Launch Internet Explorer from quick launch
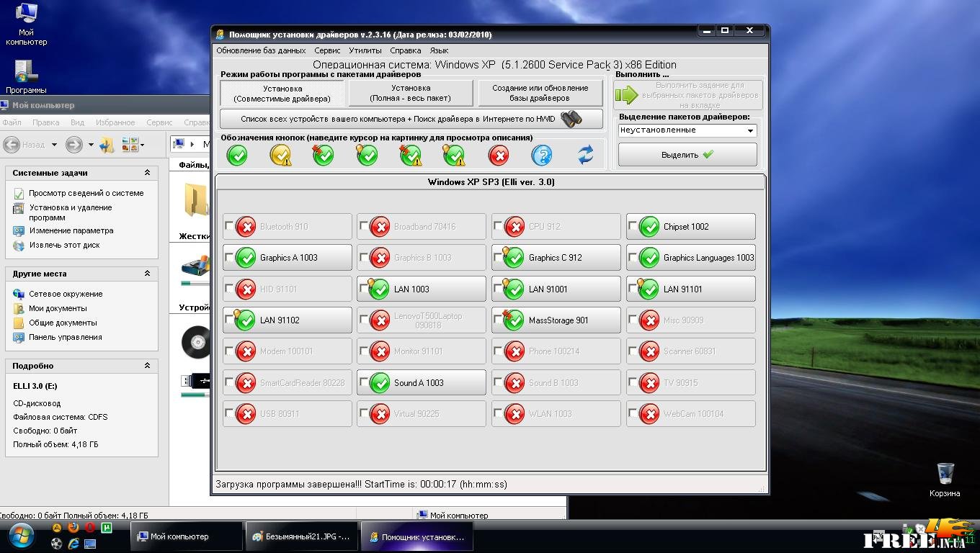 [x=73, y=544]
